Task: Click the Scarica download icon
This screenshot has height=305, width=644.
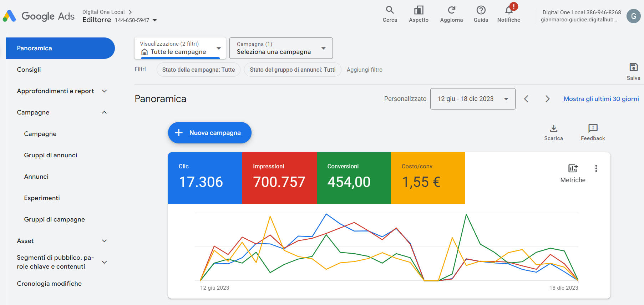Action: click(553, 128)
